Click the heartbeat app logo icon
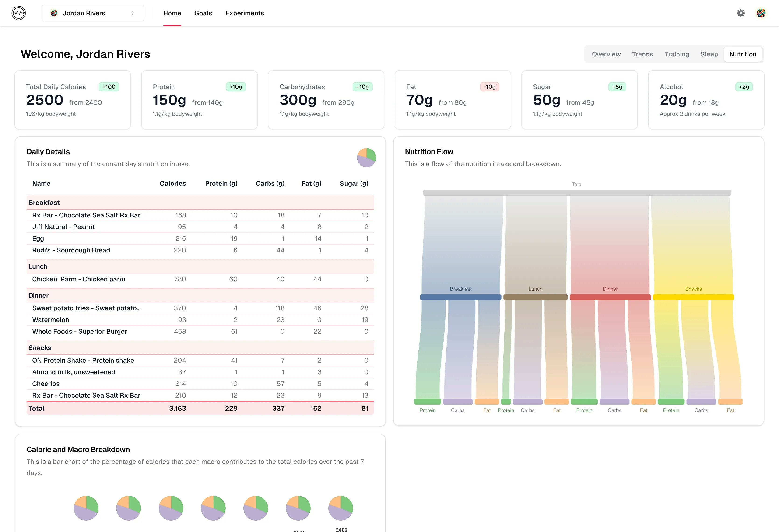 (x=18, y=13)
